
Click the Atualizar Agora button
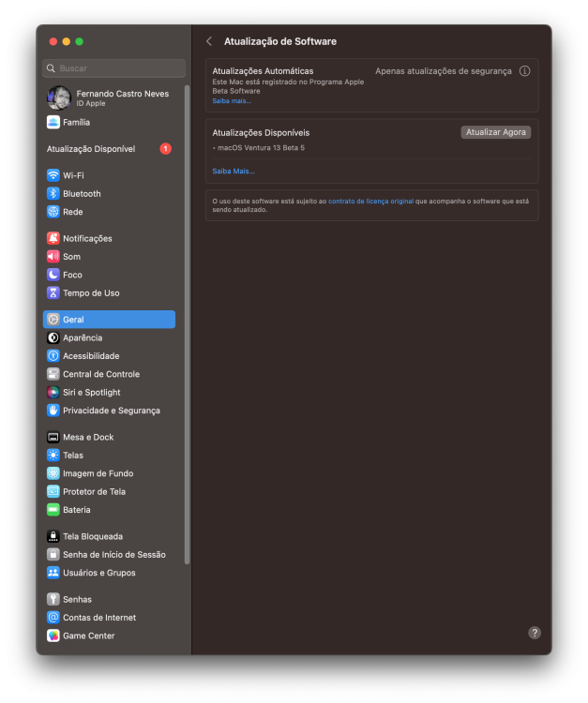coord(495,132)
